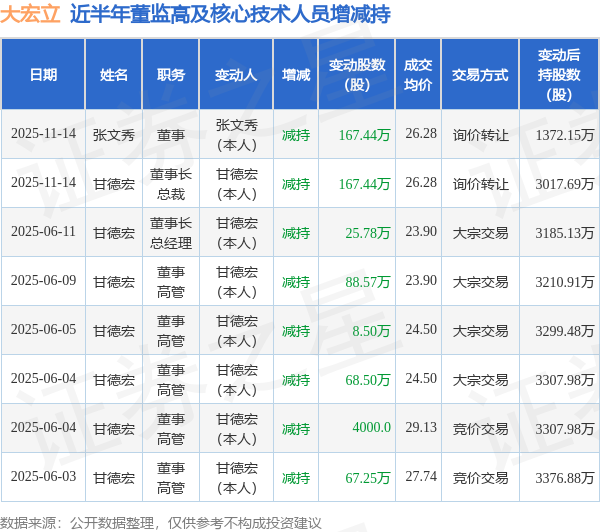
Task: Select the 职务 column header
Action: [171, 75]
